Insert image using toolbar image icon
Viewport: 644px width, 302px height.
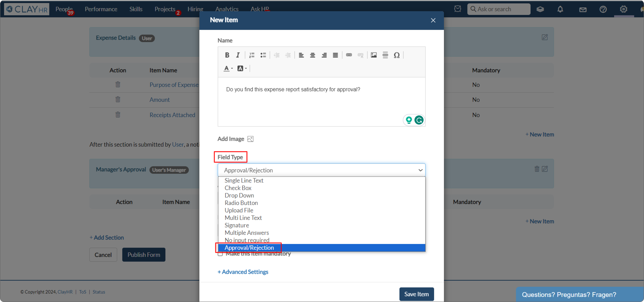tap(374, 55)
